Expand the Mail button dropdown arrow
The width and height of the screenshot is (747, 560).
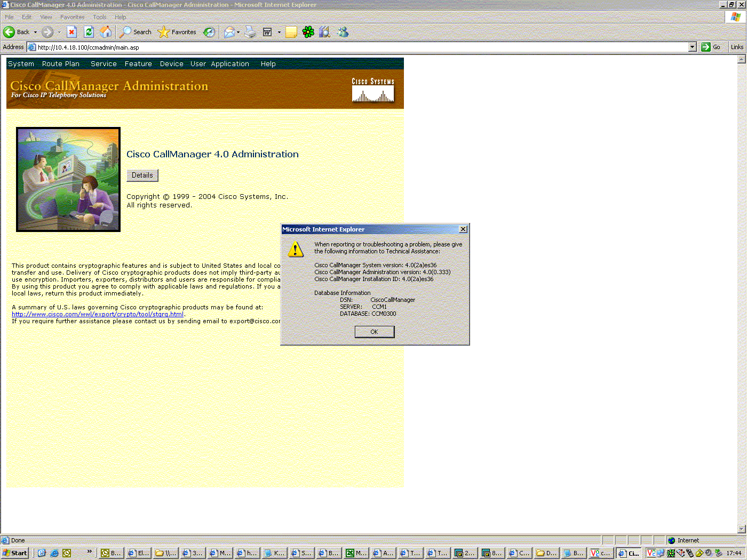[238, 32]
